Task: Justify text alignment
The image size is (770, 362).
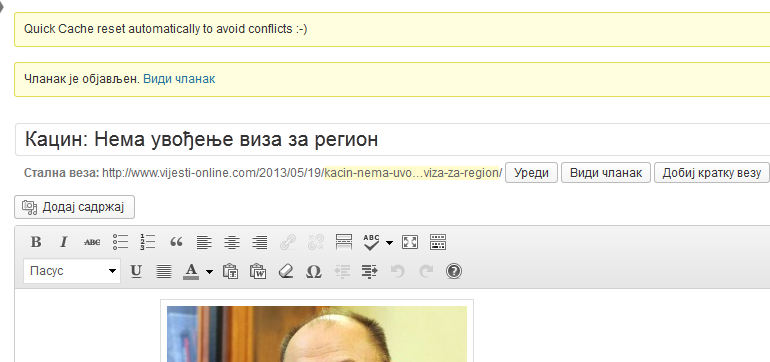Action: 164,271
